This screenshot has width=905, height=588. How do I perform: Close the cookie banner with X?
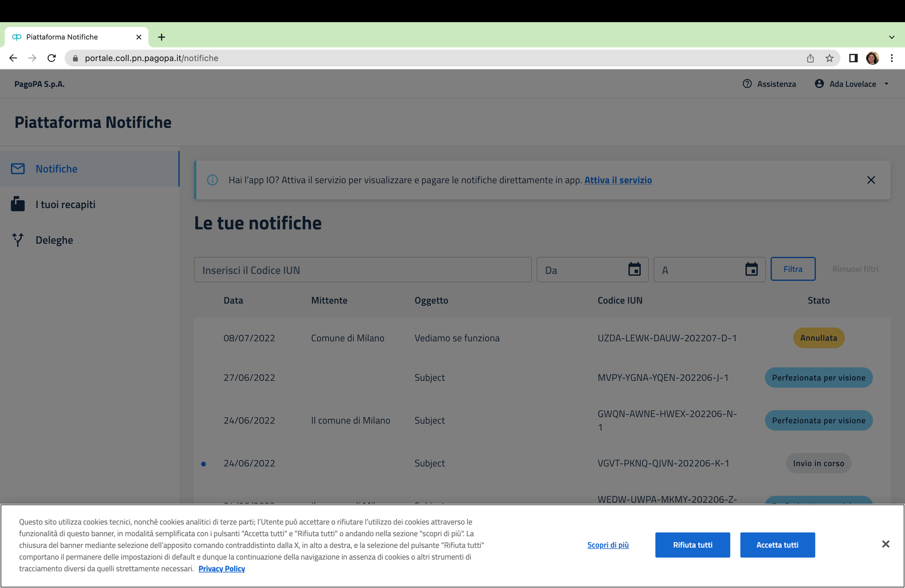coord(885,544)
